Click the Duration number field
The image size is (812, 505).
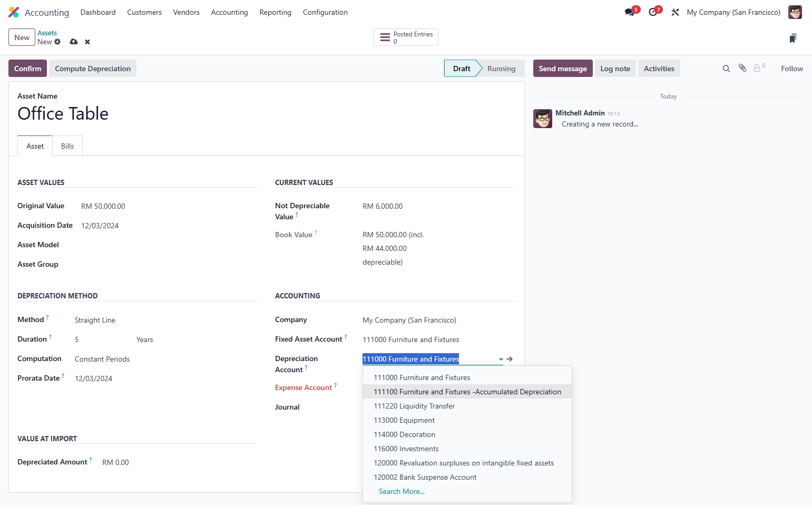103,339
